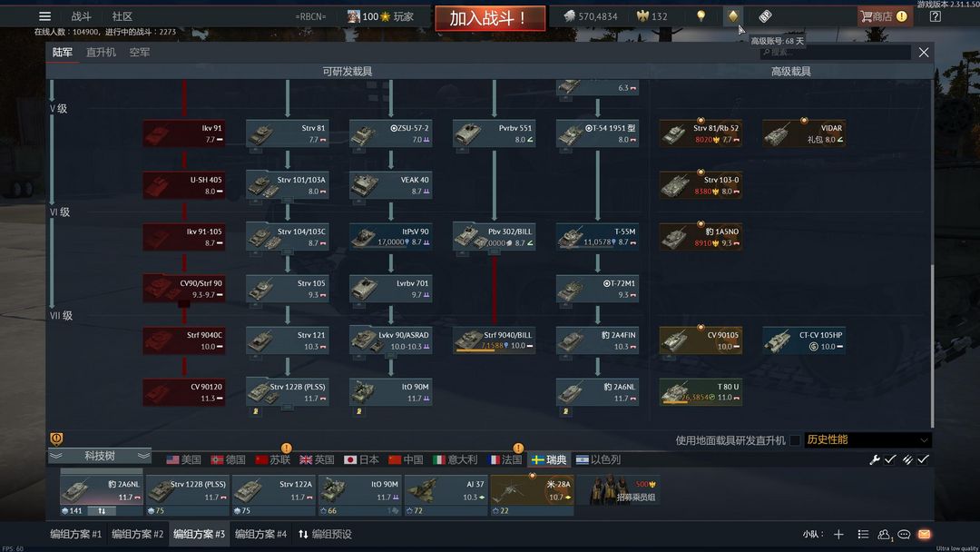Select the 法国 nation tab
980x552 pixels.
point(505,459)
